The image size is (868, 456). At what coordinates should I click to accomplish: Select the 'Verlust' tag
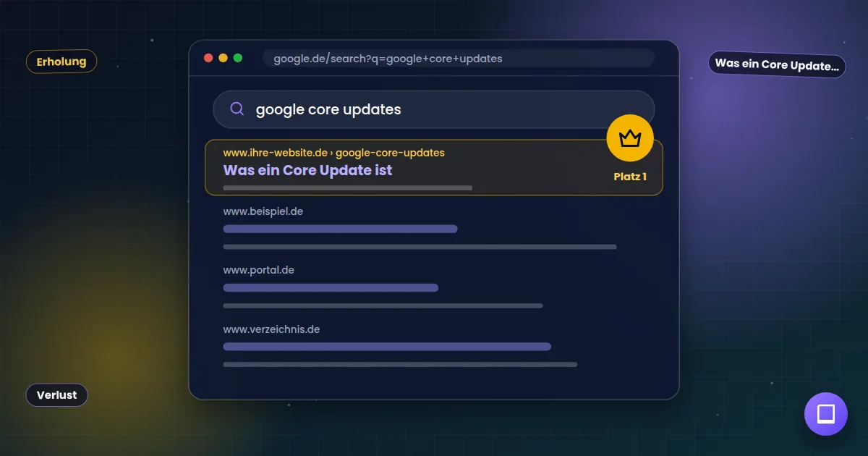click(57, 395)
